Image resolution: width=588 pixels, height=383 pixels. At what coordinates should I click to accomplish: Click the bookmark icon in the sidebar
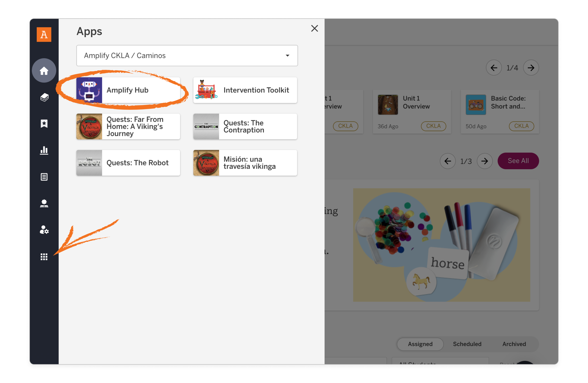pos(44,124)
